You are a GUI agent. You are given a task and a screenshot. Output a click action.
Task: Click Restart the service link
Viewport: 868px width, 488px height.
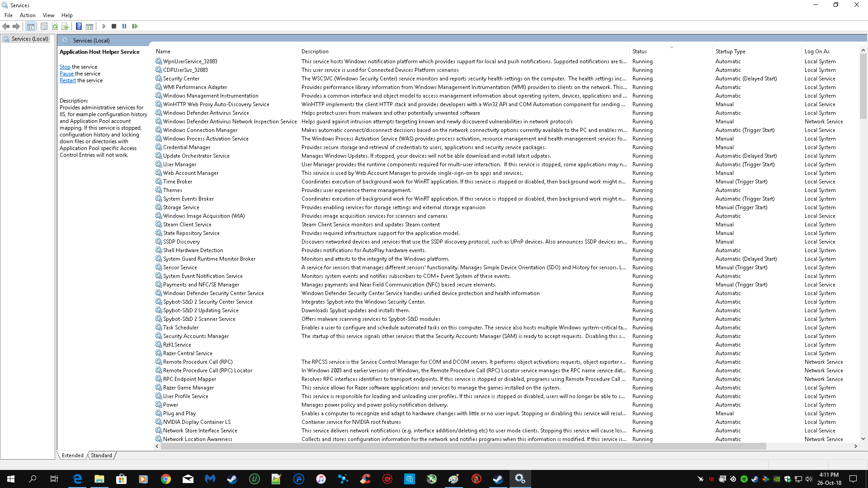click(67, 80)
